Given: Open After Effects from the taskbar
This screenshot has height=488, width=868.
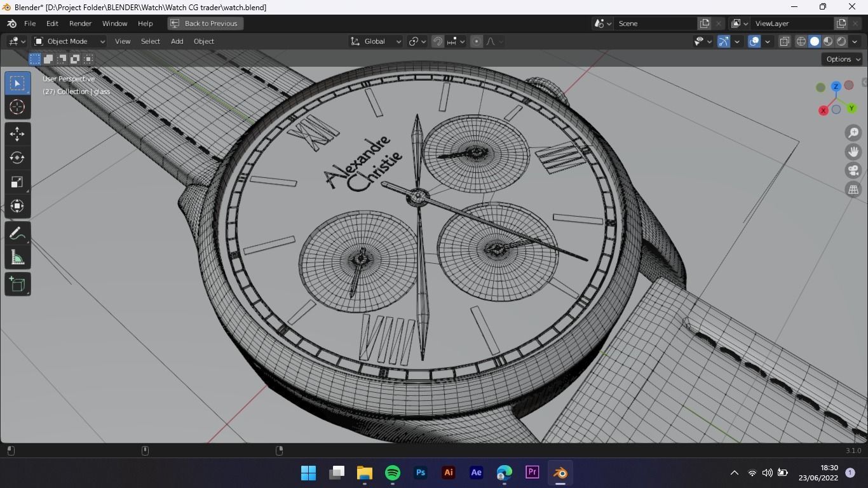Looking at the screenshot, I should 477,473.
